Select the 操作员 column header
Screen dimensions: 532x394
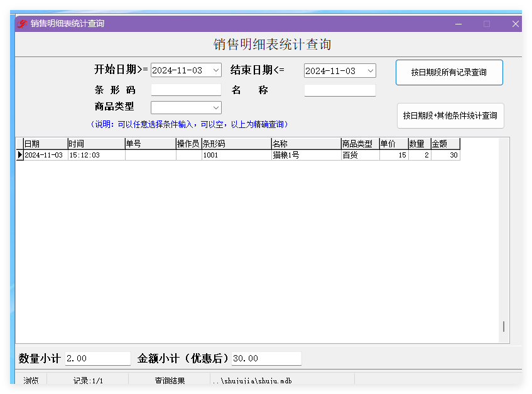pyautogui.click(x=189, y=144)
